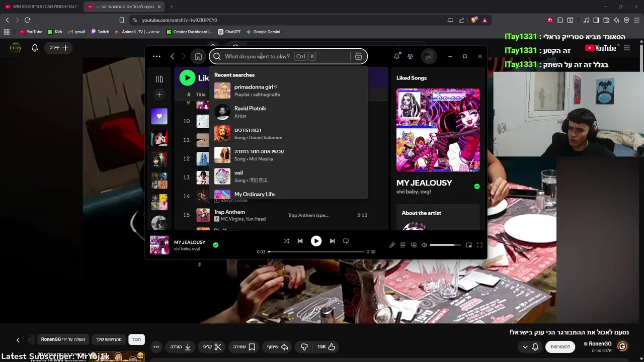Click the YouTube clip scissors button
Viewport: 644px width, 362px height.
212,346
